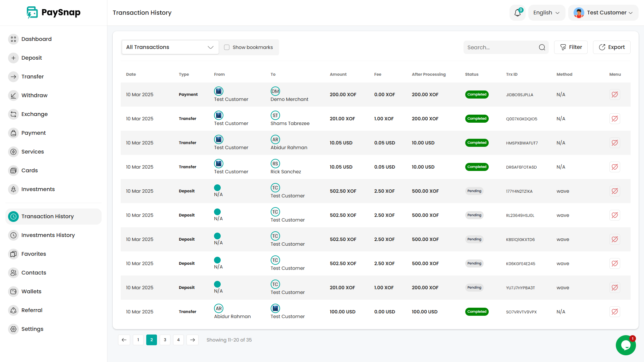
Task: Click the Export button
Action: click(x=611, y=47)
